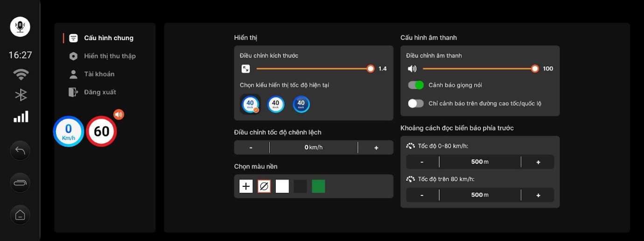
Task: Select the second speed display style option
Action: coord(276,104)
